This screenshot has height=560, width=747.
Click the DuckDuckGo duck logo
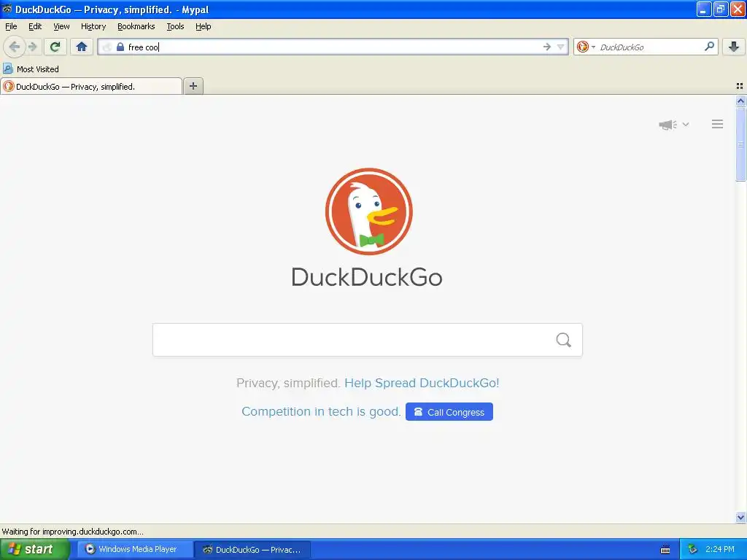coord(368,211)
